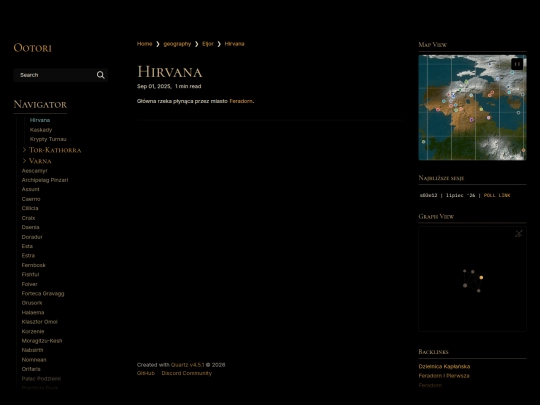Open Fernbosk in the Navigator
540x405 pixels.
(x=33, y=265)
